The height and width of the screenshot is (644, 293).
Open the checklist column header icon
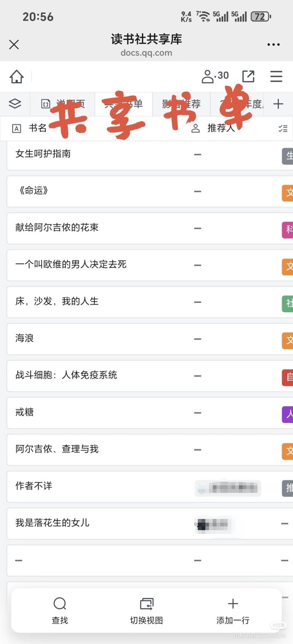click(283, 129)
